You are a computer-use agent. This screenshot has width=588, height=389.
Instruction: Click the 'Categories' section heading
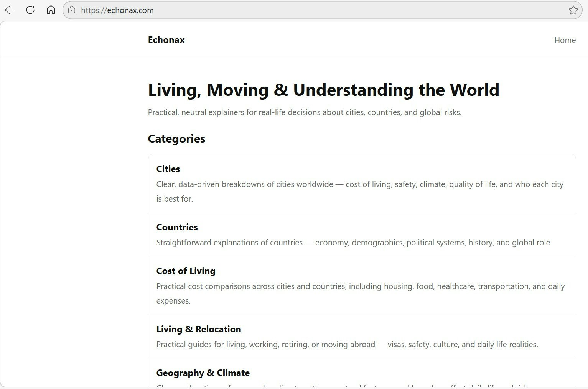pos(176,139)
